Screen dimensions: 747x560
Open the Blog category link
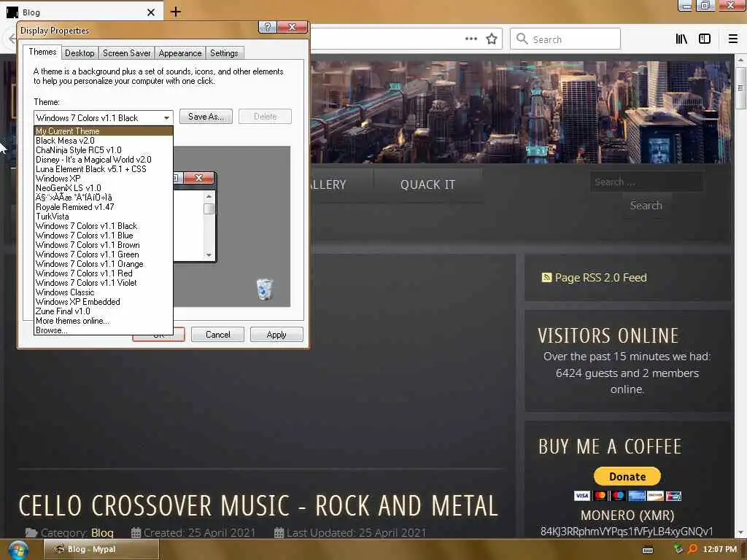coord(102,533)
